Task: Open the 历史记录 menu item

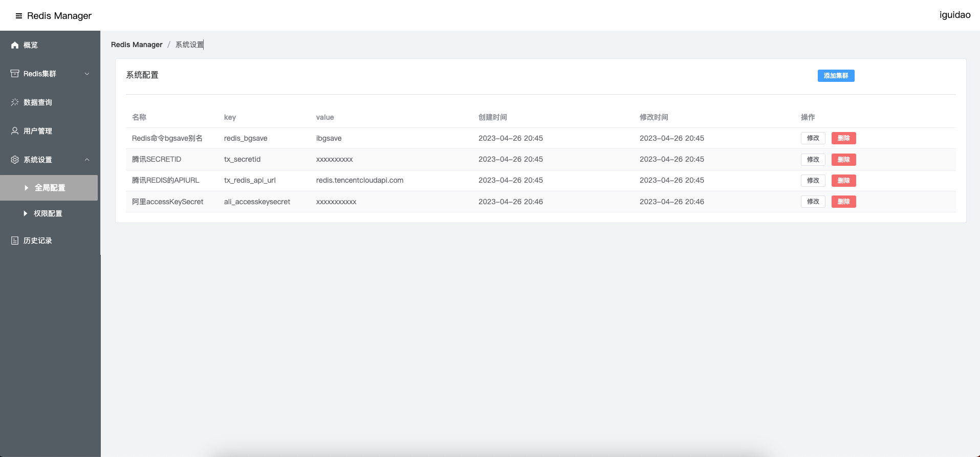Action: pos(50,241)
